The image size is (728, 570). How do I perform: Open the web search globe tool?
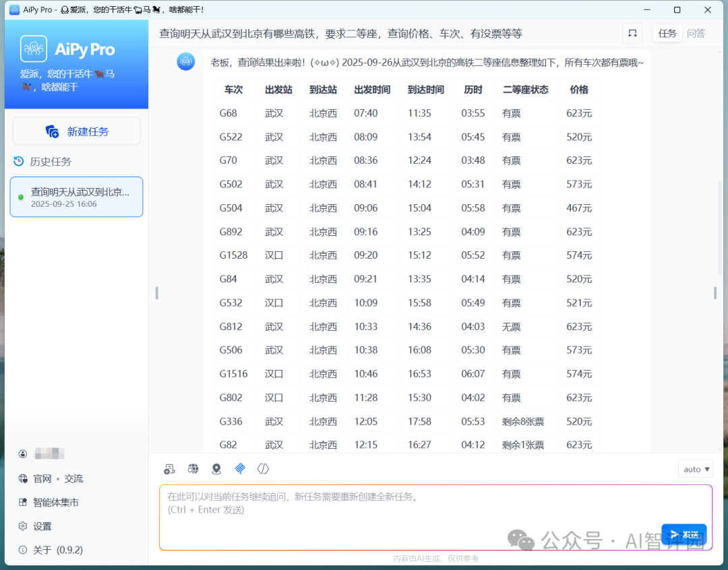pyautogui.click(x=193, y=468)
